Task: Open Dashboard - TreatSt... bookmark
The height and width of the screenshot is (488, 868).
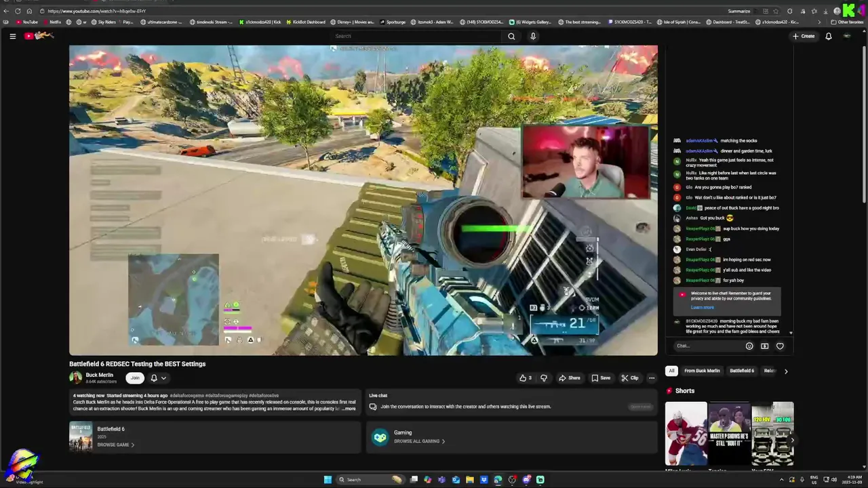Action: [x=728, y=22]
